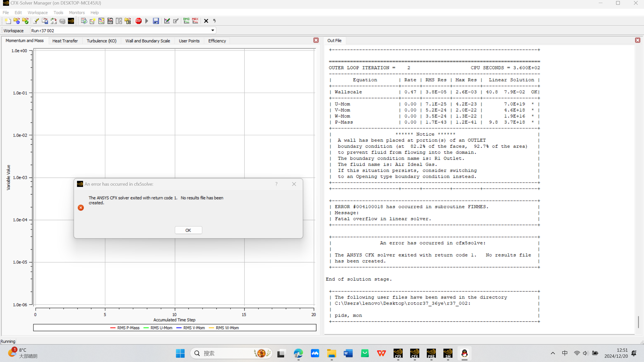Click the red STOP Current Run icon
Viewport: 644px width, 362px height.
pyautogui.click(x=138, y=21)
